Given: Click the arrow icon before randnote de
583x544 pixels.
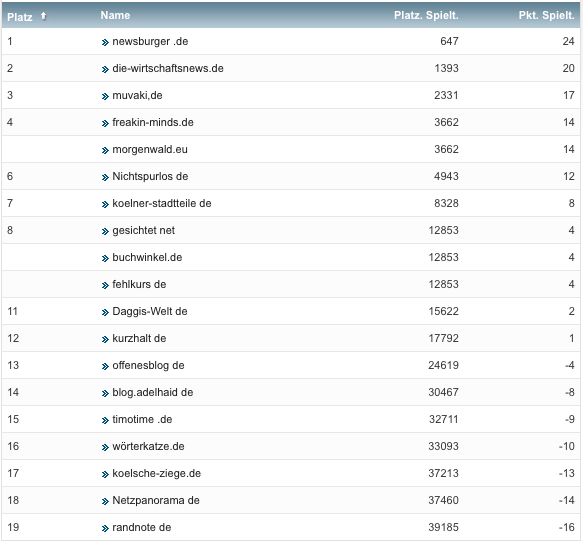Looking at the screenshot, I should tap(105, 528).
